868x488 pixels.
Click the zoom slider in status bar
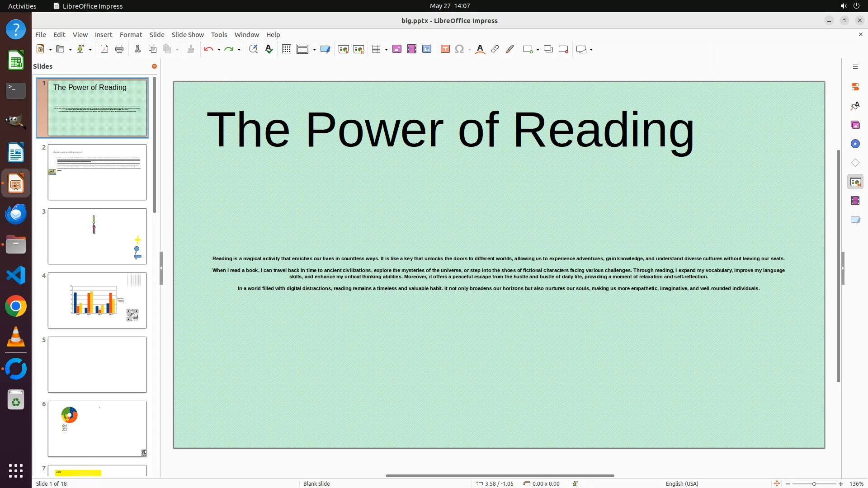[814, 483]
